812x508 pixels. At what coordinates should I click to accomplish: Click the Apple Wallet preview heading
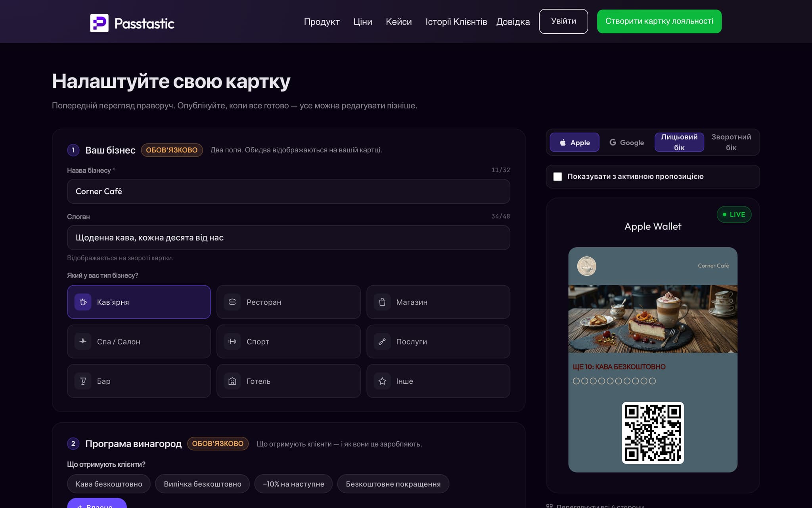pyautogui.click(x=653, y=226)
